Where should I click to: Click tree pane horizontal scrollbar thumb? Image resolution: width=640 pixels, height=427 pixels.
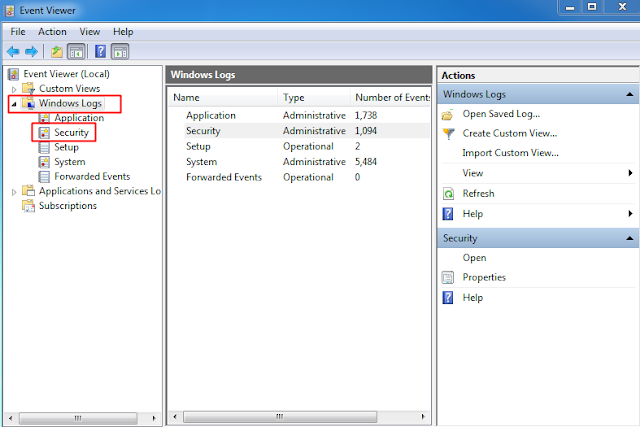78,418
